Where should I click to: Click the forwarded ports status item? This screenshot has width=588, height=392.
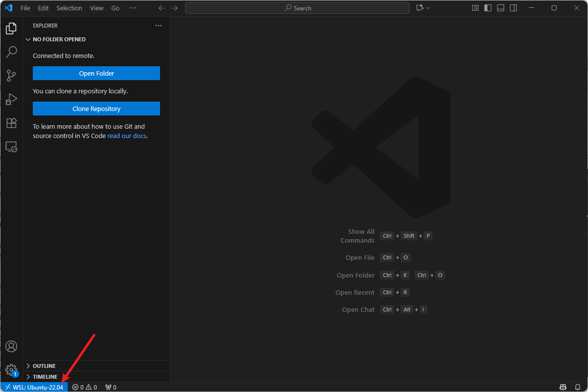tap(111, 387)
